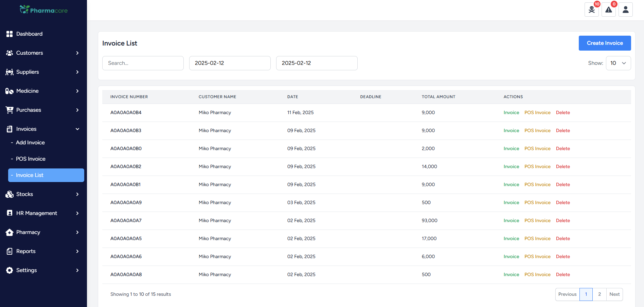This screenshot has width=644, height=307.
Task: Open the Reports menu label
Action: tap(26, 251)
